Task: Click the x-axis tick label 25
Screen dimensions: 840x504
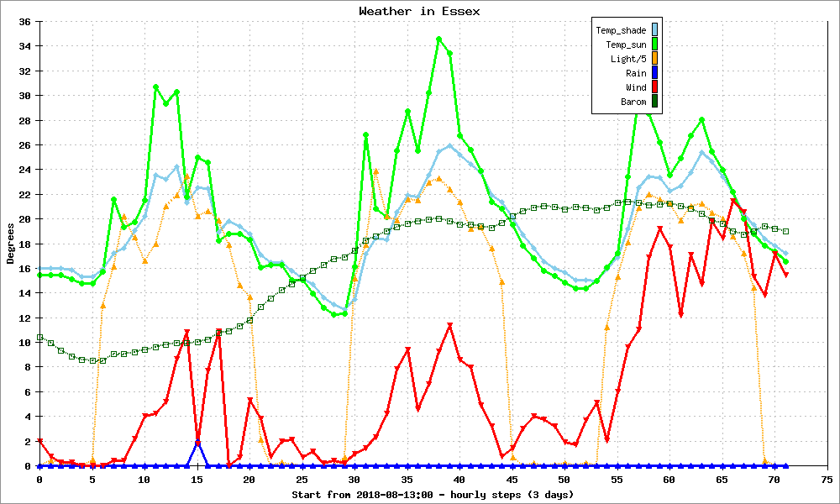Action: tap(302, 480)
